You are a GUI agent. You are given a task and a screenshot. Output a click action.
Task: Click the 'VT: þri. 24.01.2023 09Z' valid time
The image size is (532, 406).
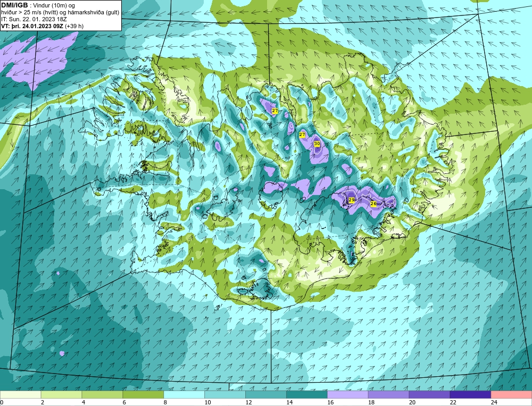click(32, 26)
